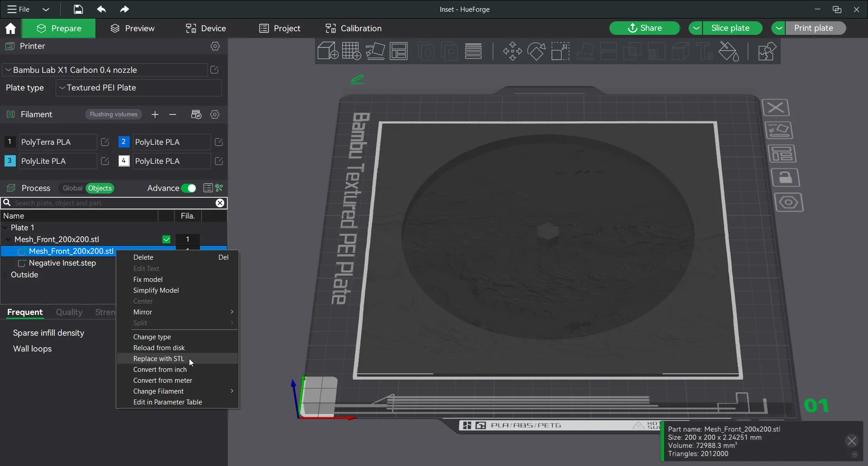Click filament 2 blue color swatch
The image size is (868, 466).
123,142
